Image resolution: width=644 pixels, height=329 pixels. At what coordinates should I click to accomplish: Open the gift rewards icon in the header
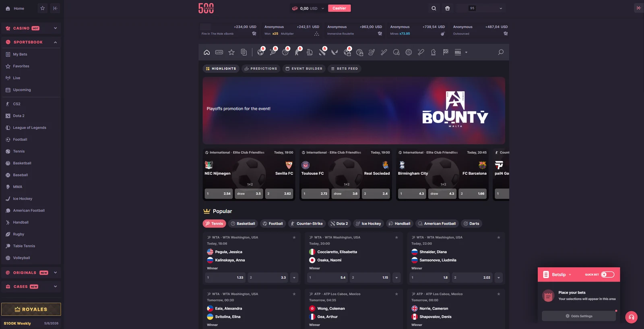(x=447, y=8)
